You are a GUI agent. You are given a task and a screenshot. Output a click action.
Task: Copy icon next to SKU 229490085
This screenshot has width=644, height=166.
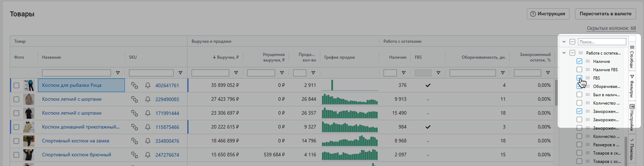pos(135,99)
